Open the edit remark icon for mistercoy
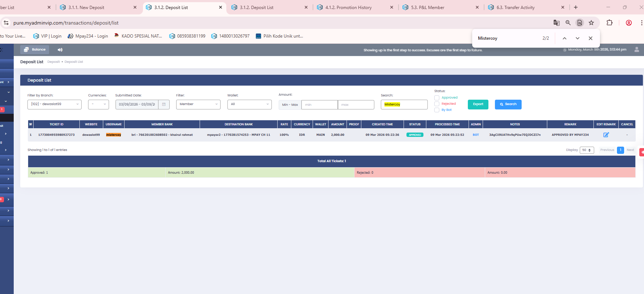Screen dimensions: 644x294 (606, 135)
